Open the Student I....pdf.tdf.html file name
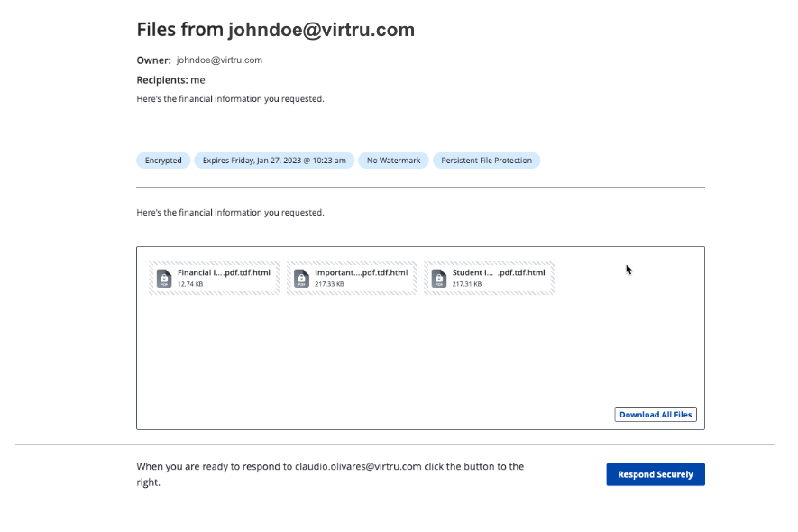 point(499,272)
